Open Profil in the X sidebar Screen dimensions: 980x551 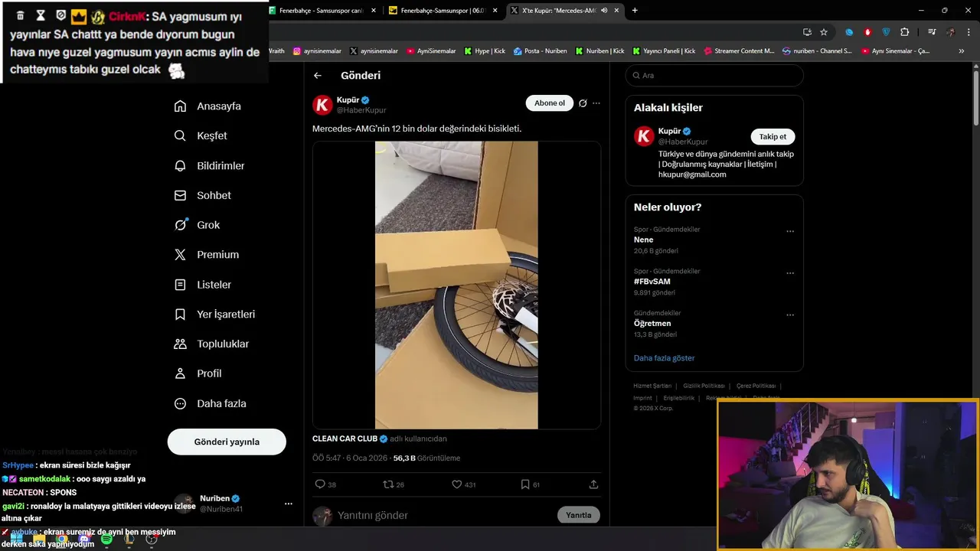point(198,373)
